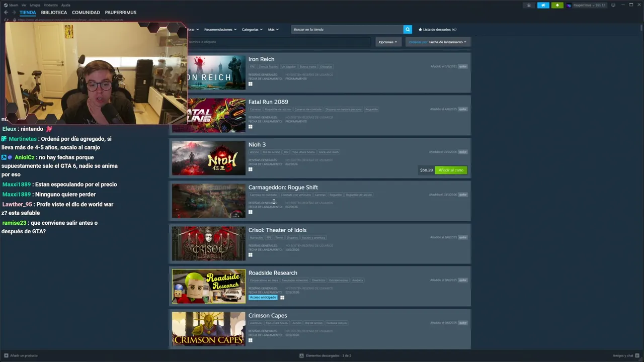The image size is (644, 362).
Task: Click the star icon of Lista de deseados
Action: pyautogui.click(x=420, y=30)
